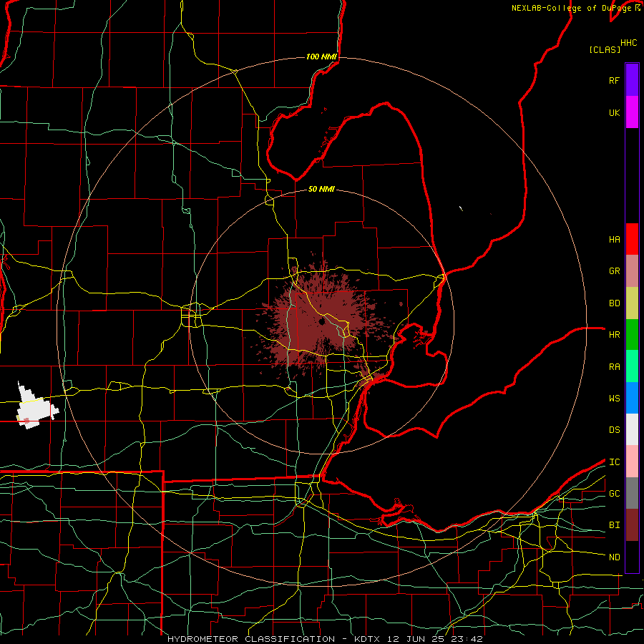Image resolution: width=644 pixels, height=644 pixels.
Task: Click the HA red legend swatch
Action: click(632, 239)
